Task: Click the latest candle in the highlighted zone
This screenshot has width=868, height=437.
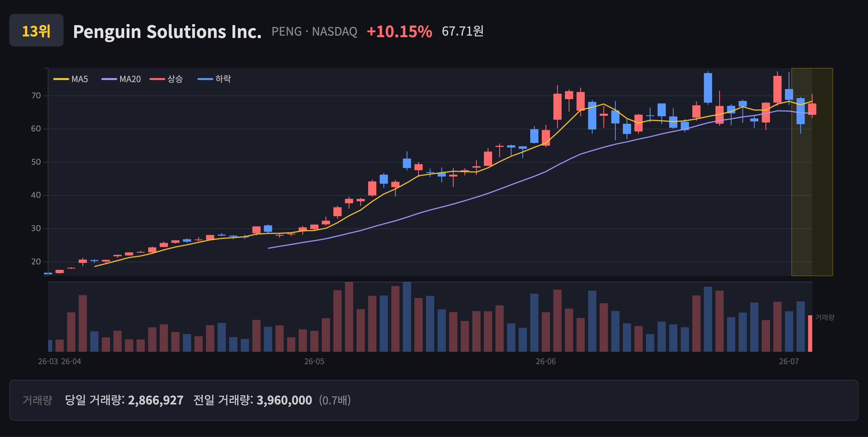Action: coord(812,109)
